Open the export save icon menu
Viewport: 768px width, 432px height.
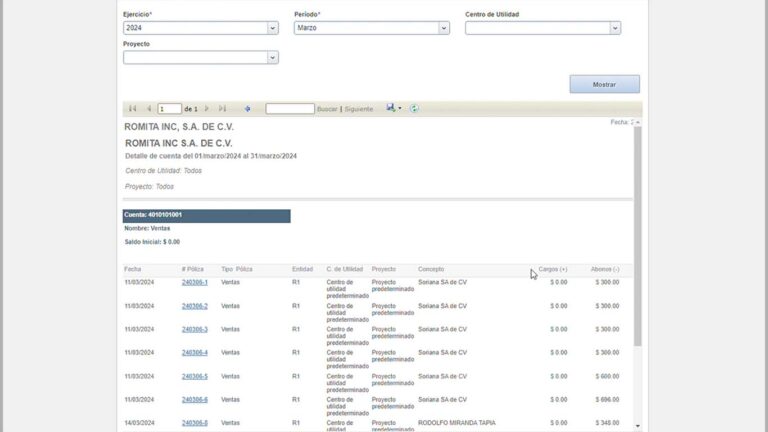pyautogui.click(x=392, y=108)
